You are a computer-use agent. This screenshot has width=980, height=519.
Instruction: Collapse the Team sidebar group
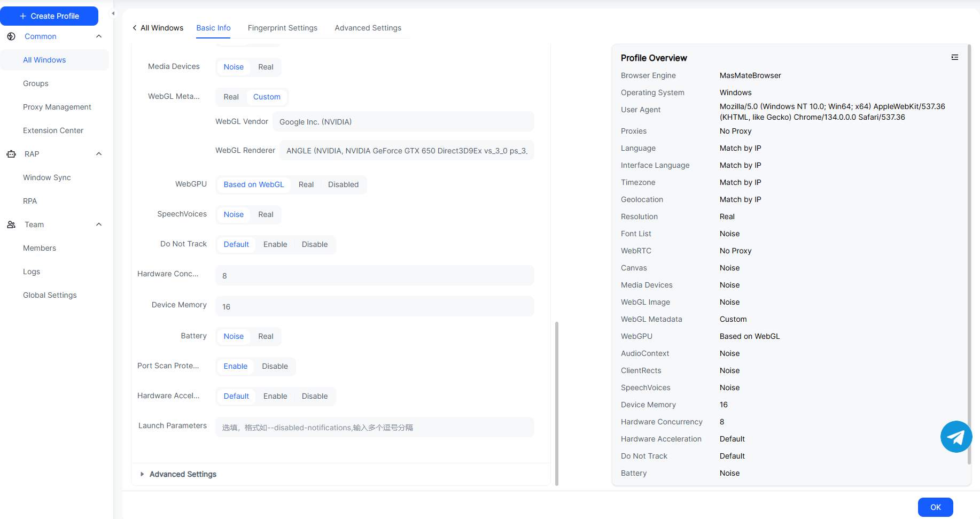tap(99, 224)
